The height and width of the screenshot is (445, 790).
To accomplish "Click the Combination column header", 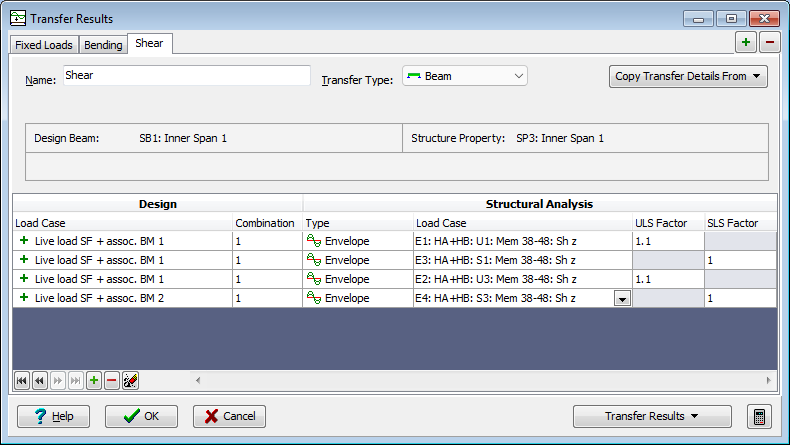I will pos(267,223).
